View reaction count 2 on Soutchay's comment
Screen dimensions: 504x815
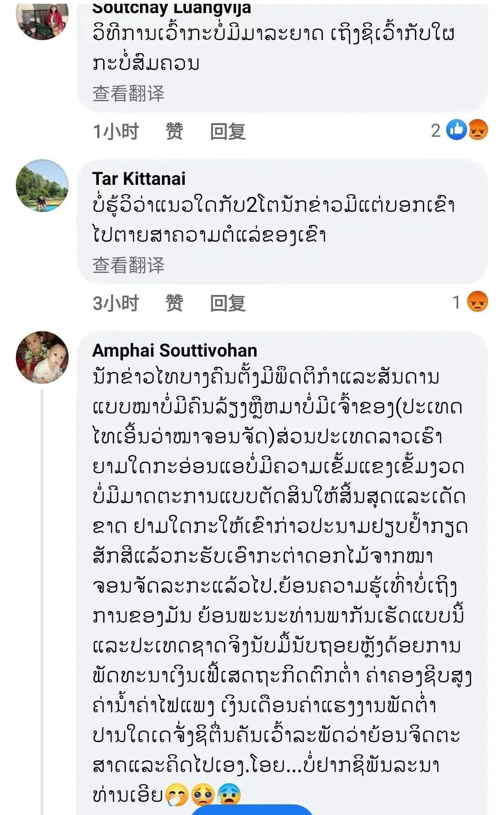[x=436, y=131]
